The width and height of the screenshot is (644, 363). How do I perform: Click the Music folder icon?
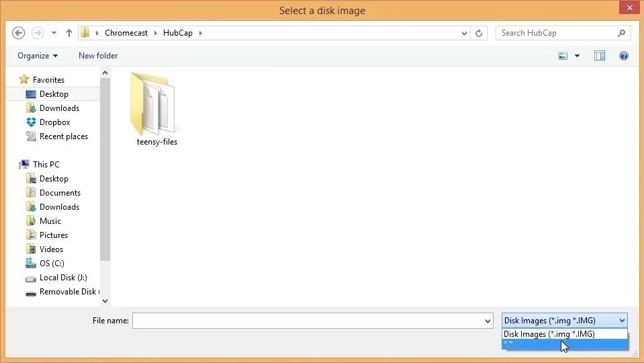(x=31, y=220)
